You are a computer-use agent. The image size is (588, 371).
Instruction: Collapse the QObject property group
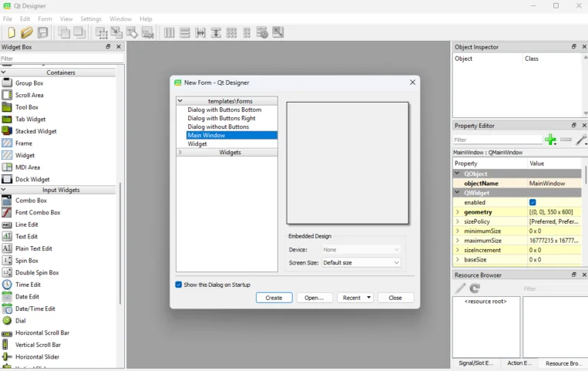[457, 174]
